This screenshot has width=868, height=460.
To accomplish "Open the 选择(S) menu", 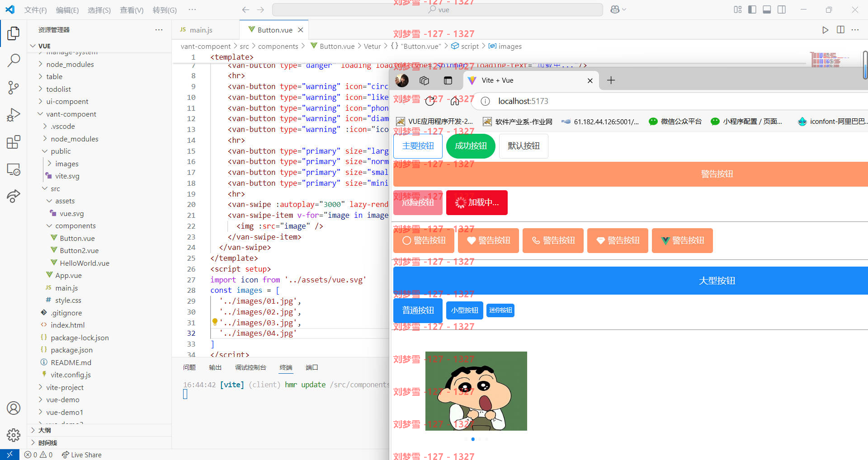I will click(99, 10).
